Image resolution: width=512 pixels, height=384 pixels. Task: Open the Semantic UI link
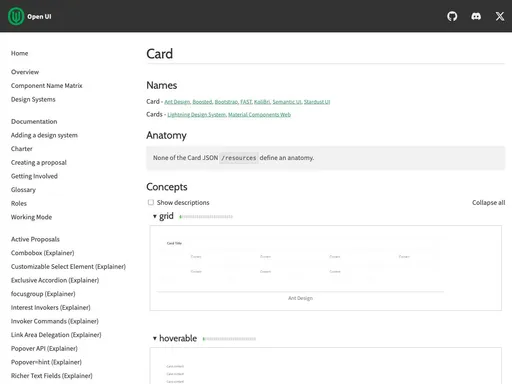click(x=287, y=102)
